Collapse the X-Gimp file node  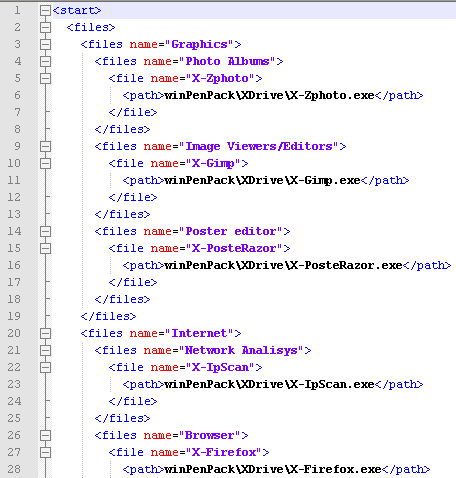[45, 163]
